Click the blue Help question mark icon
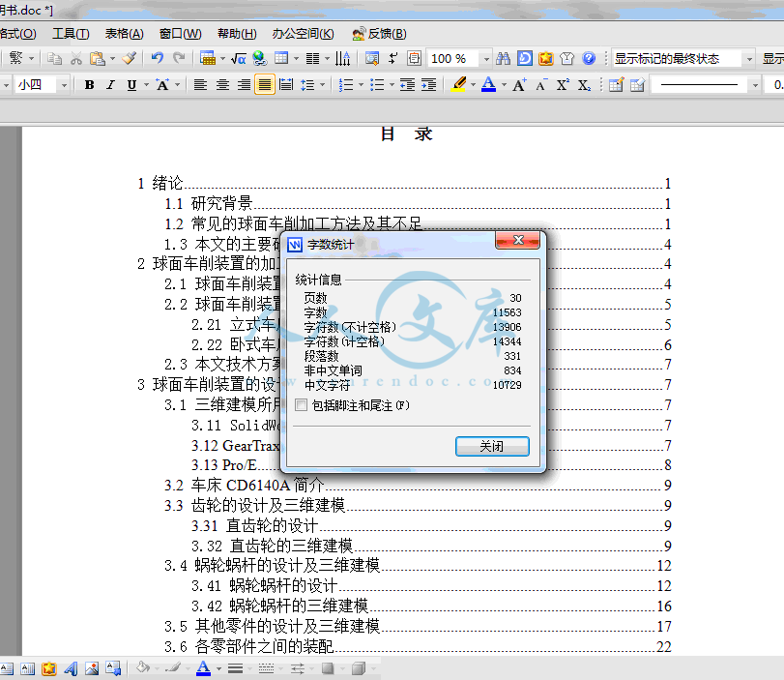Screen dimensions: 784x680 coord(589,59)
